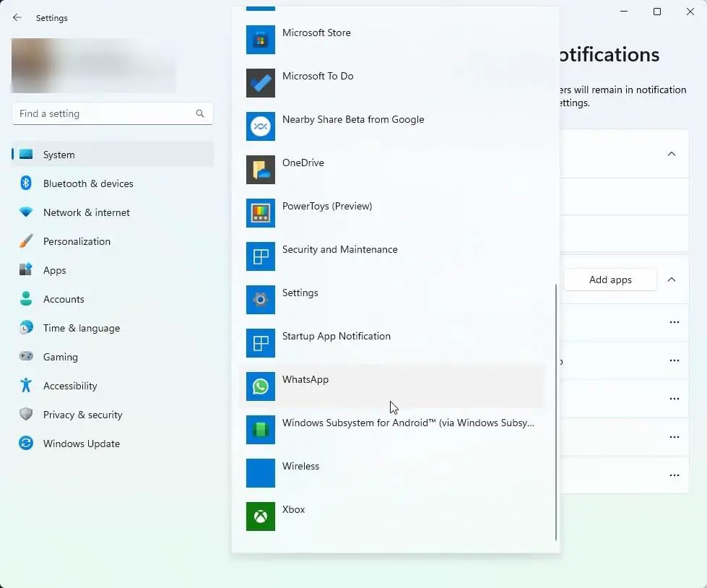Choose the Microsoft To Do icon
This screenshot has width=707, height=588.
click(x=261, y=83)
